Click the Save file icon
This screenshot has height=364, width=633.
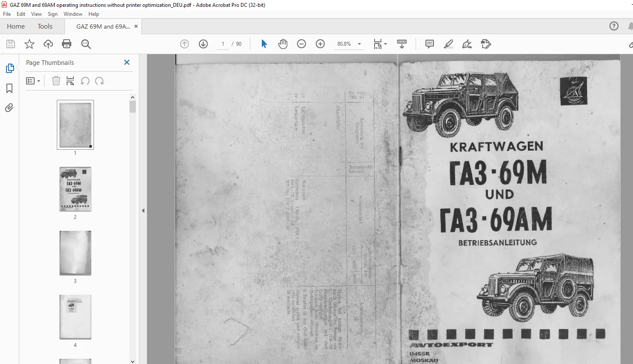(x=11, y=44)
